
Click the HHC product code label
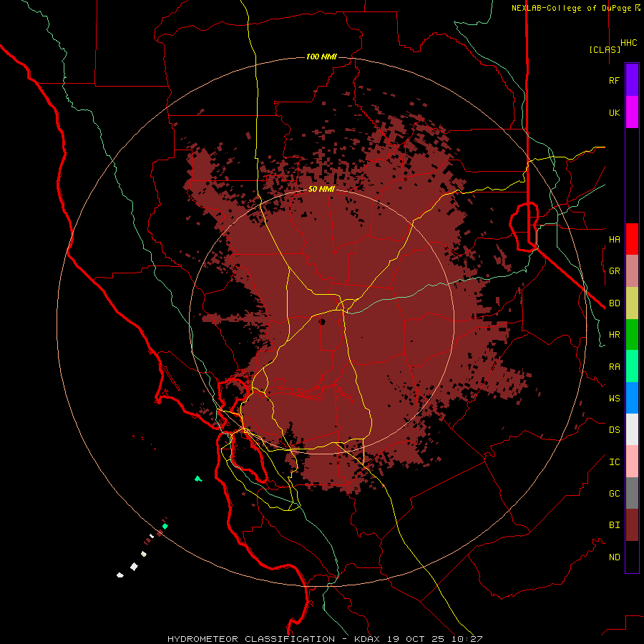[628, 43]
